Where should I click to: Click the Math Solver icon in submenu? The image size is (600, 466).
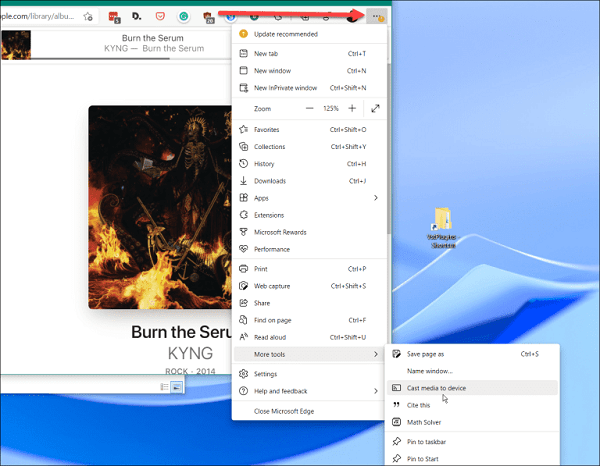(x=395, y=422)
